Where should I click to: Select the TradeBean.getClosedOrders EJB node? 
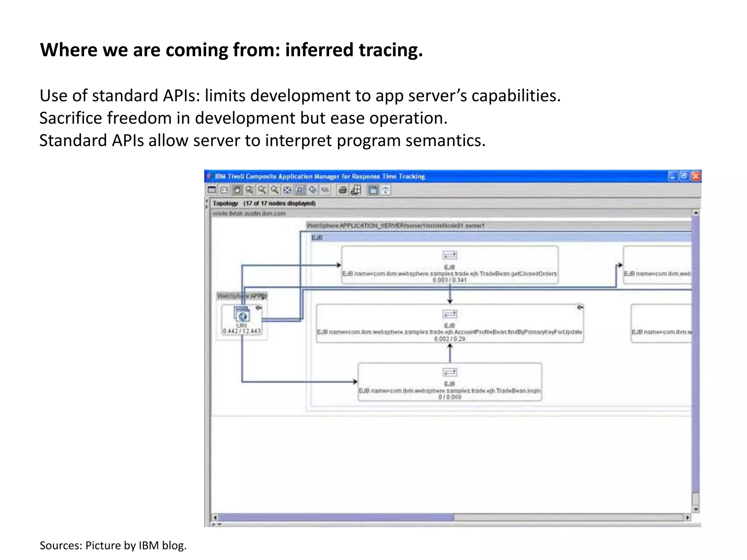pyautogui.click(x=449, y=265)
